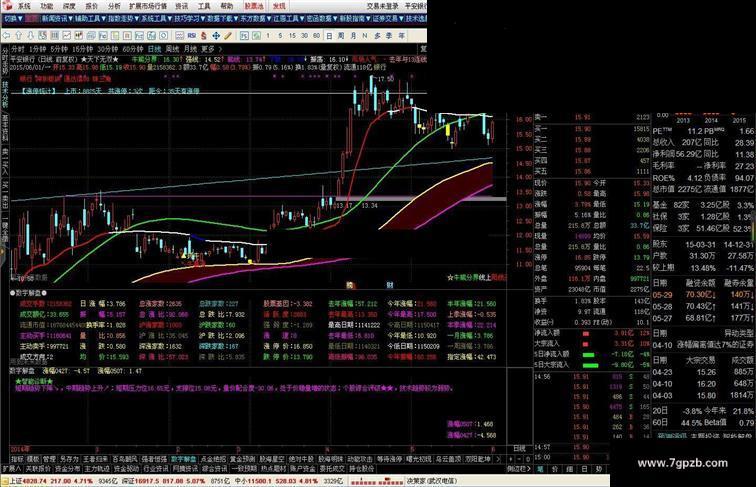Open the 技巧学习 dropdown

[x=189, y=19]
